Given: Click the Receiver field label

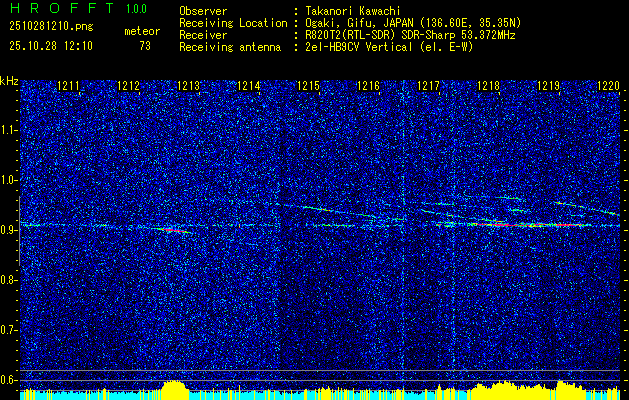Looking at the screenshot, I should click(203, 35).
